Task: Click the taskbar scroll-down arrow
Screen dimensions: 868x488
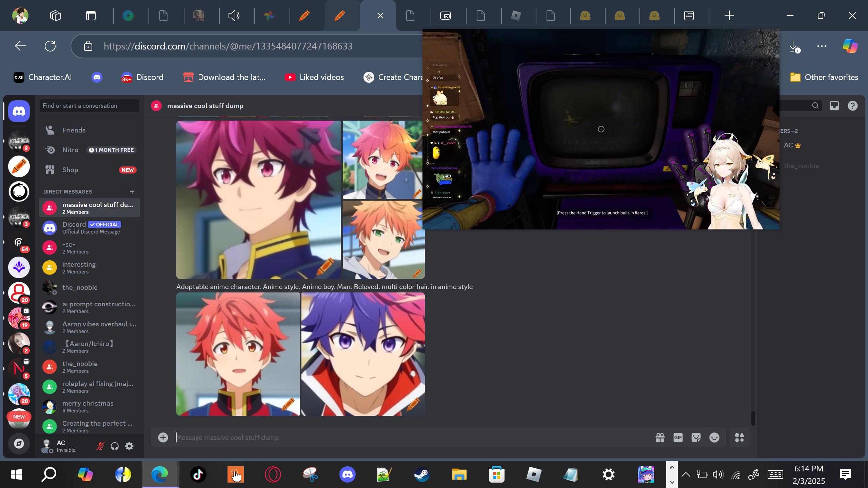Action: pos(672,482)
